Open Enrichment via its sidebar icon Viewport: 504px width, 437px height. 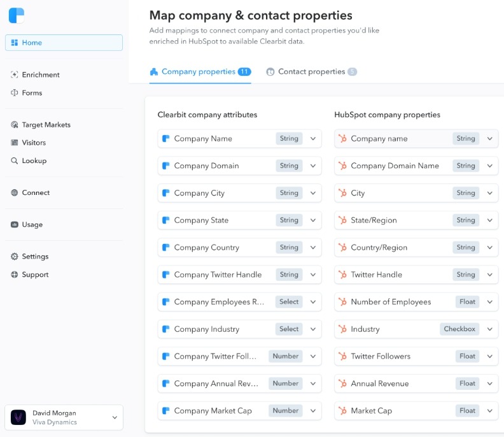pos(15,75)
